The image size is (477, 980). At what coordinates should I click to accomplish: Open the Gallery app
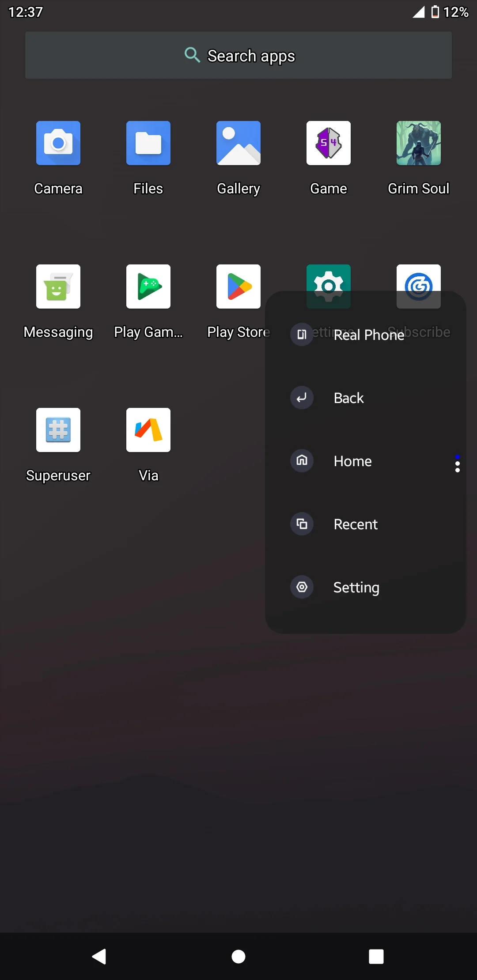point(238,143)
